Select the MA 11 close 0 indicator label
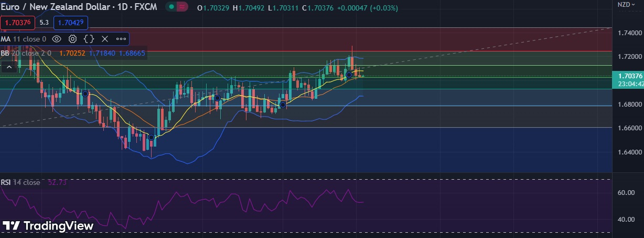 [24, 39]
